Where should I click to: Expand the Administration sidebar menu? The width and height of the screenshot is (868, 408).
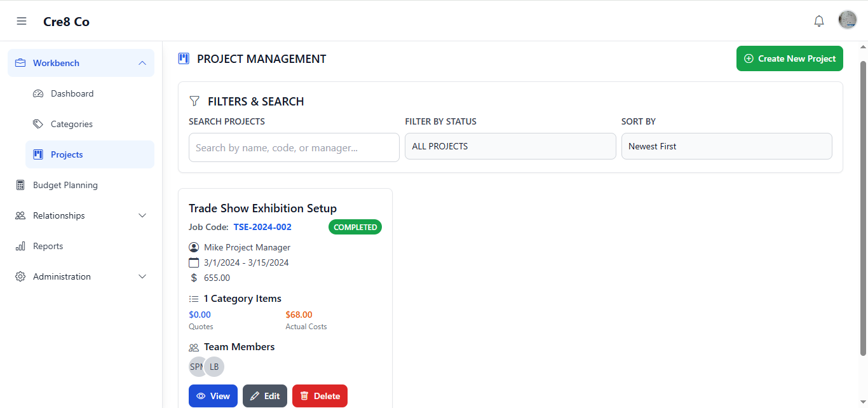click(x=142, y=276)
